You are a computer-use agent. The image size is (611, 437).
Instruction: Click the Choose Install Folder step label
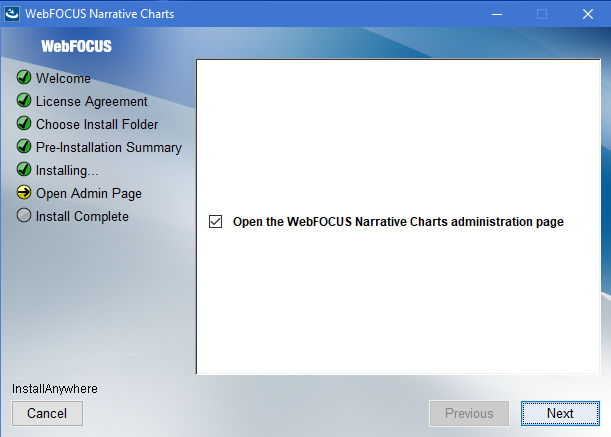[97, 124]
